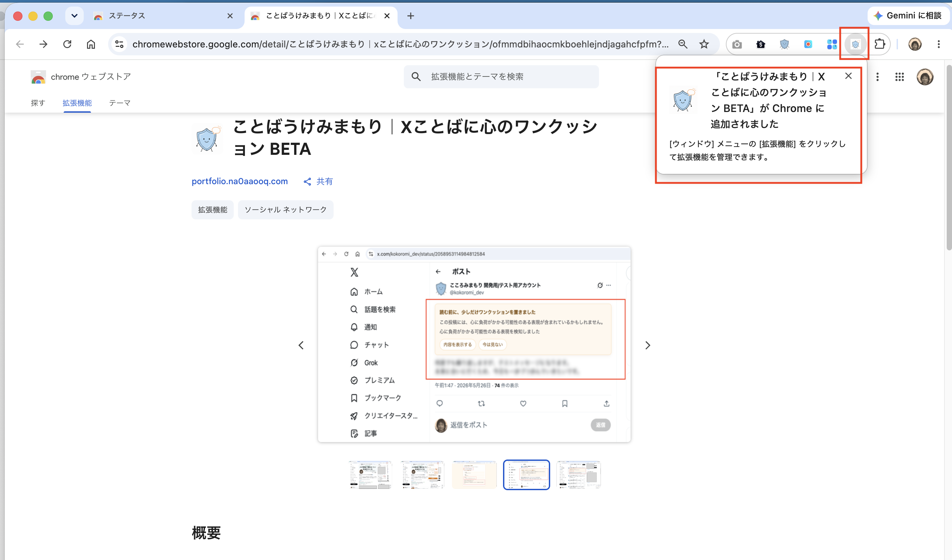Show the previous screenshot in carousel
This screenshot has width=952, height=560.
pyautogui.click(x=301, y=345)
